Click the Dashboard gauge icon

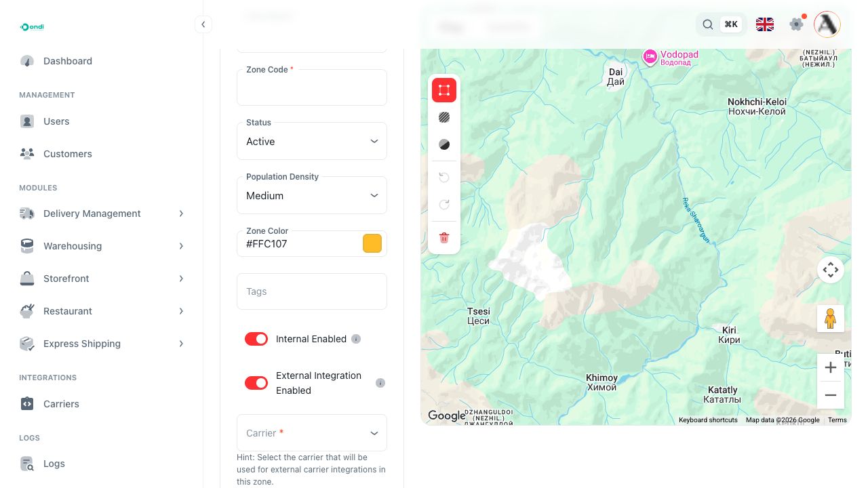click(x=27, y=61)
